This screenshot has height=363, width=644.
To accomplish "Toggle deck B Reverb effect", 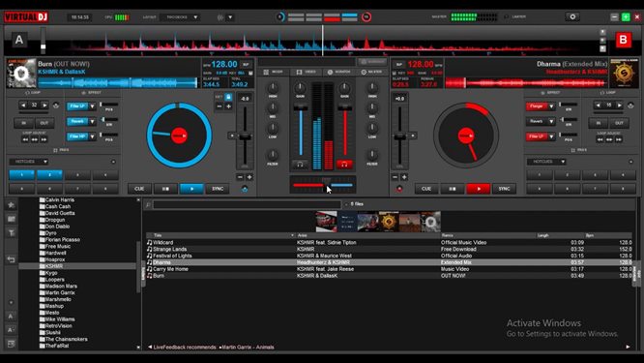I will (537, 121).
